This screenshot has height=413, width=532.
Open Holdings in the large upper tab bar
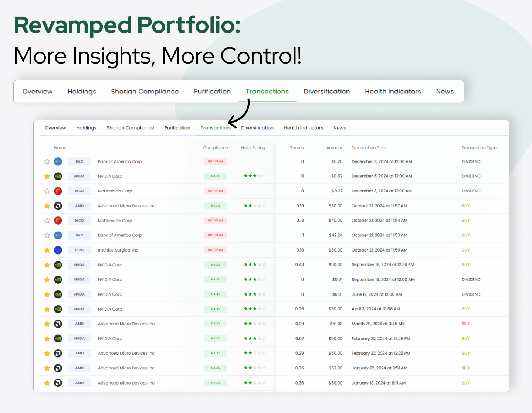pyautogui.click(x=82, y=91)
